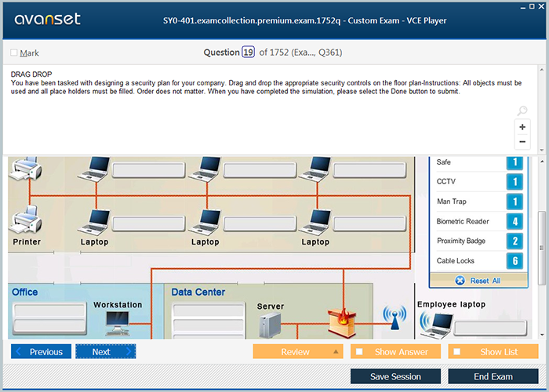Click the first top-row laptop icon
This screenshot has width=549, height=392.
coord(94,169)
